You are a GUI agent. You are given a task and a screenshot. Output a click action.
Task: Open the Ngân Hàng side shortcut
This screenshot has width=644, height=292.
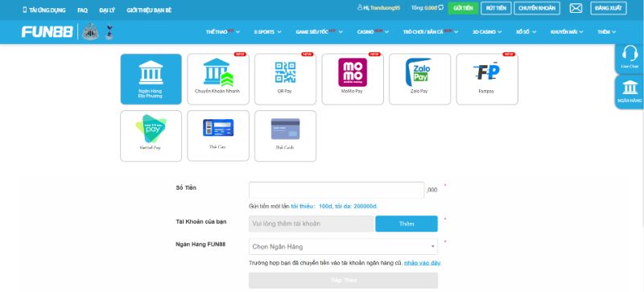click(630, 92)
